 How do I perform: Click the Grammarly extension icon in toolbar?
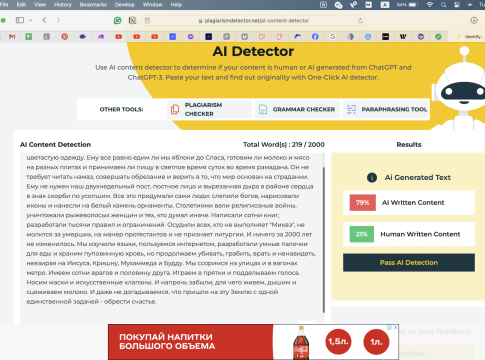[117, 21]
